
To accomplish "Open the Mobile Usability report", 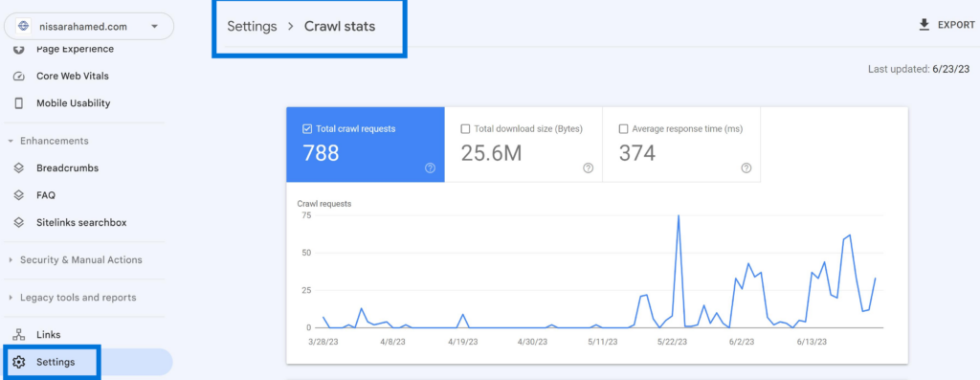I will pos(73,103).
